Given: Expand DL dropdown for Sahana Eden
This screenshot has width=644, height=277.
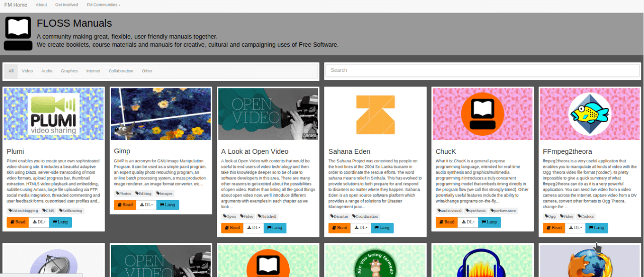Looking at the screenshot, I should [360, 228].
